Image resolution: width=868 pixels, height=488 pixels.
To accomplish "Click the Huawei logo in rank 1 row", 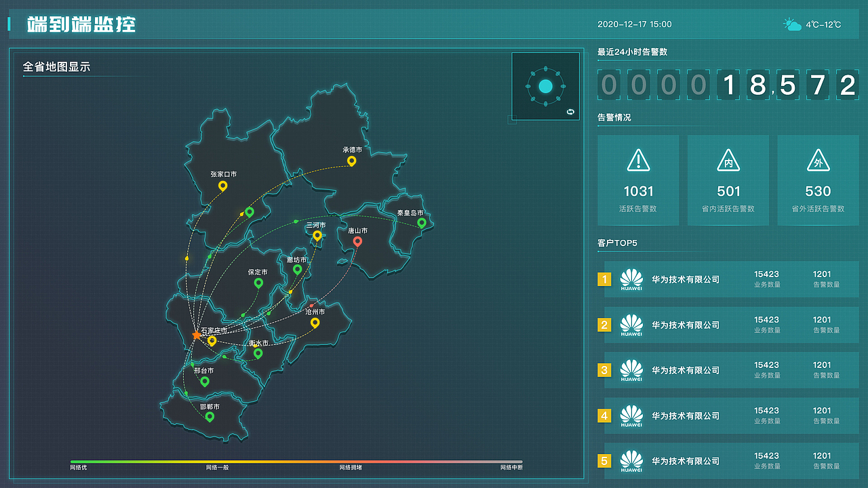I will coord(631,279).
